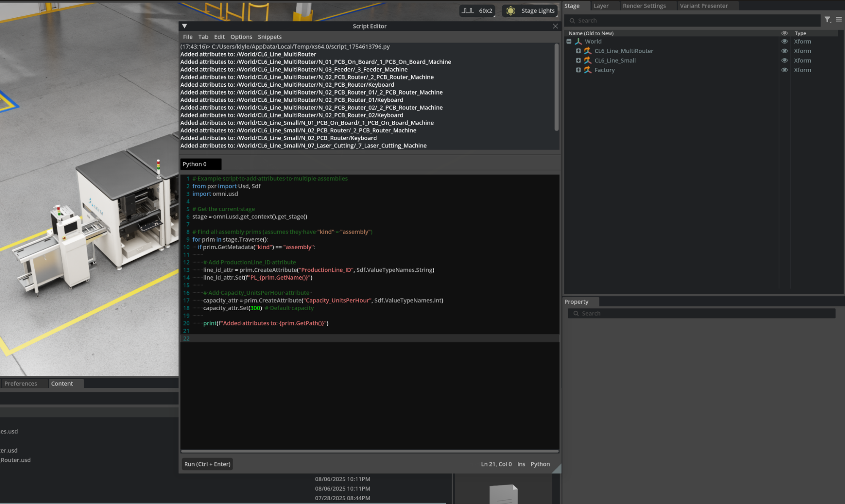Focus the Property panel search field
Viewport: 845px width, 504px height.
[702, 313]
